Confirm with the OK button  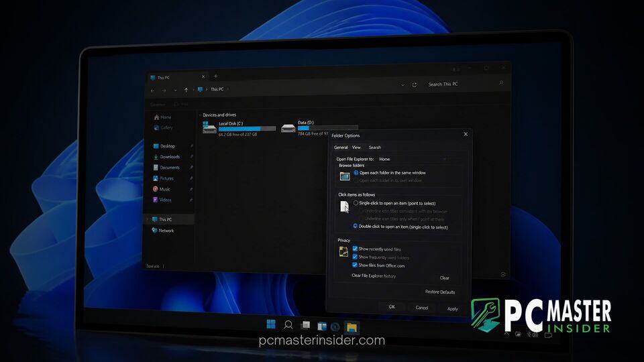[392, 306]
